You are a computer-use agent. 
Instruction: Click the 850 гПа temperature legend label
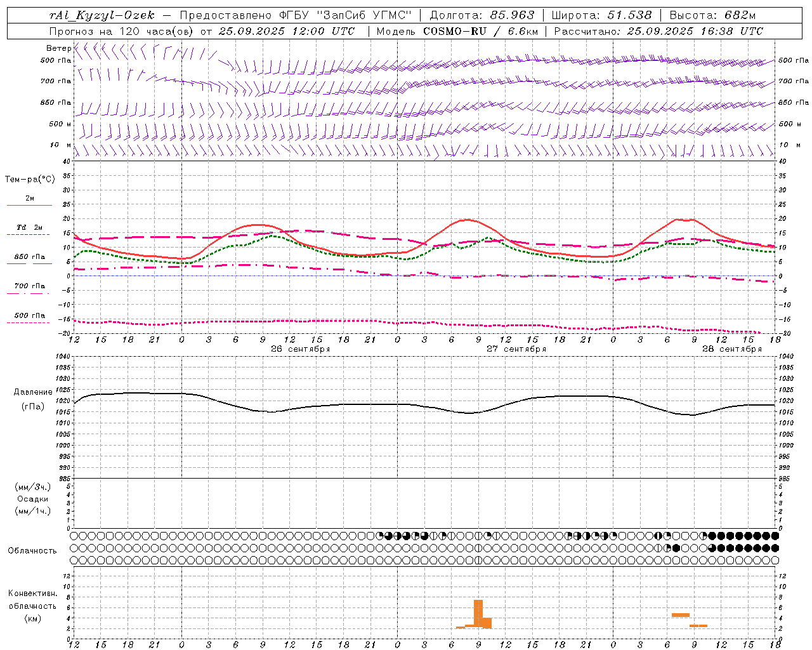30,257
